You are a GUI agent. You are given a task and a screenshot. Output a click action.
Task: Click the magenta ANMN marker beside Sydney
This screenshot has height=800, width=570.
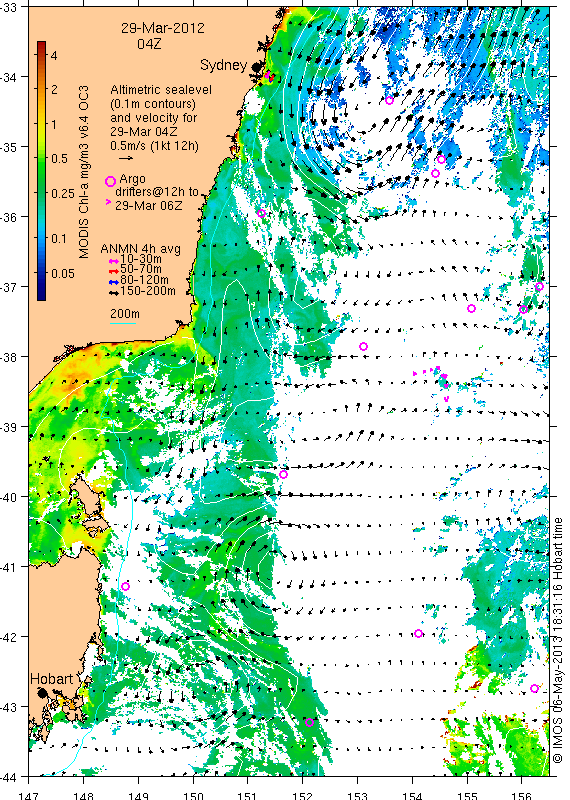point(269,77)
